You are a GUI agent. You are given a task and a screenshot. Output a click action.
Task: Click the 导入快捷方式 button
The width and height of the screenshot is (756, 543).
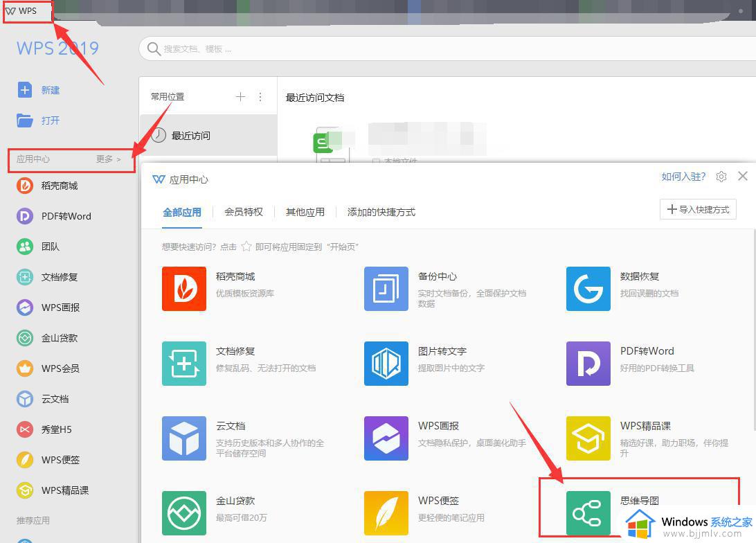[698, 209]
